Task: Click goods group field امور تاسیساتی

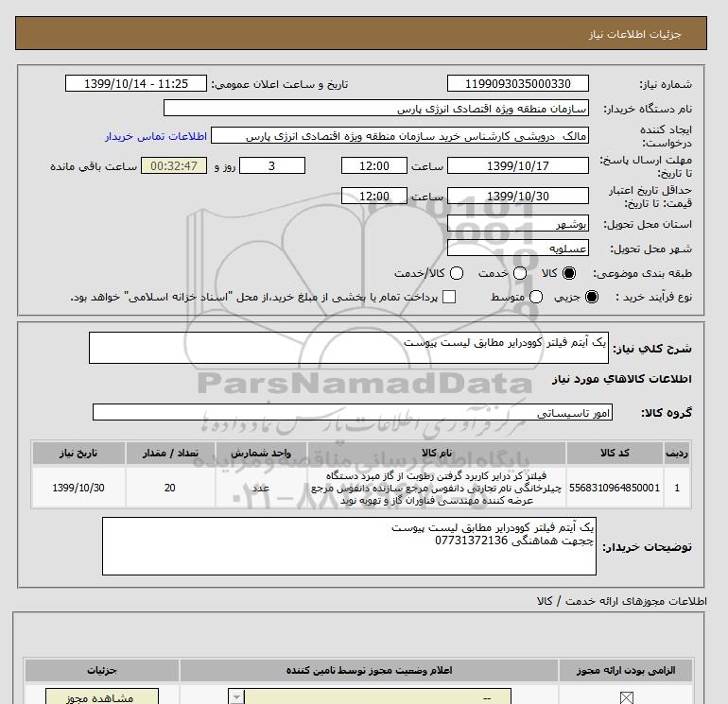Action: pos(353,412)
